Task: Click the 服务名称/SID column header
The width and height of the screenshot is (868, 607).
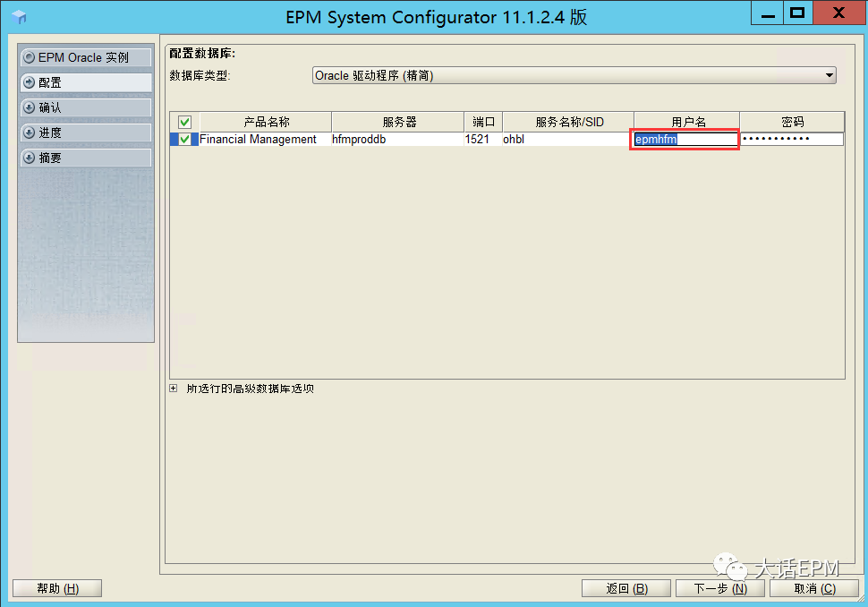Action: click(568, 122)
